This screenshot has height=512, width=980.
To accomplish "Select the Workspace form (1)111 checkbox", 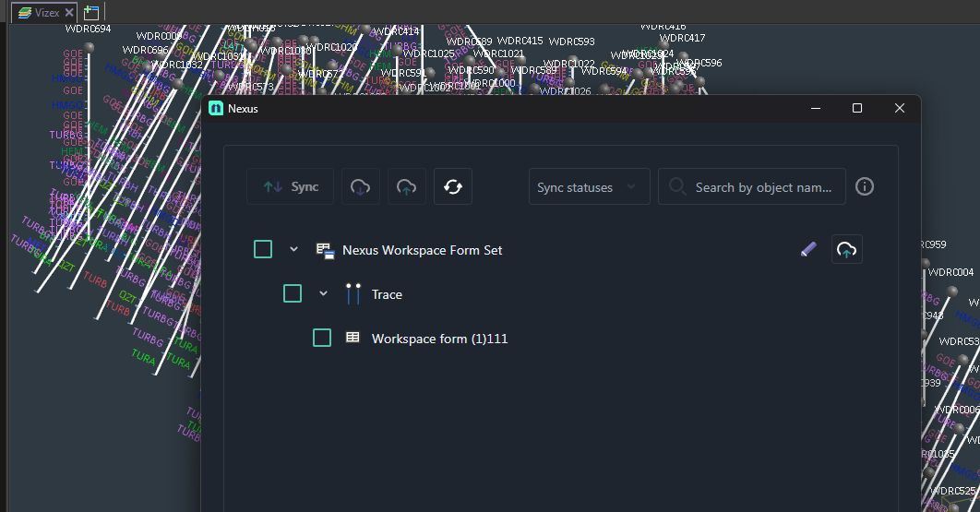I will pyautogui.click(x=322, y=338).
